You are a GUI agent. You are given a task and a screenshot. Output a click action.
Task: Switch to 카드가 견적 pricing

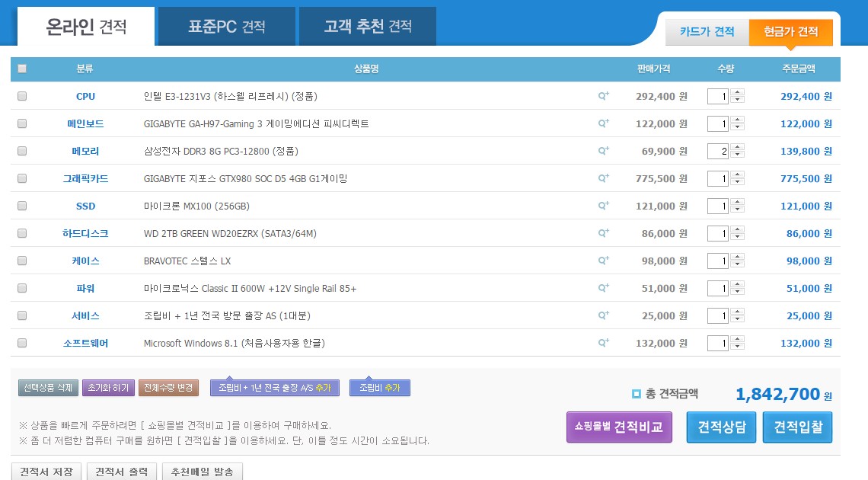click(x=707, y=32)
